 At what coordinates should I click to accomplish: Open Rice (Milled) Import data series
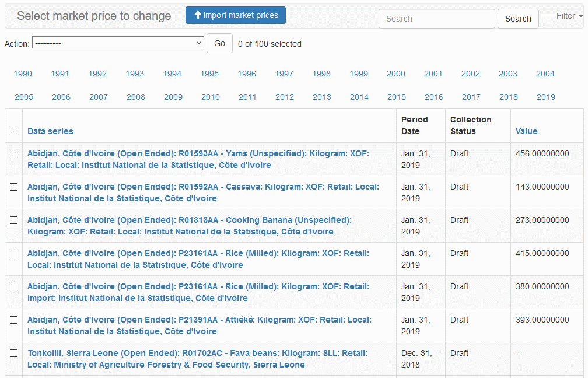[198, 292]
